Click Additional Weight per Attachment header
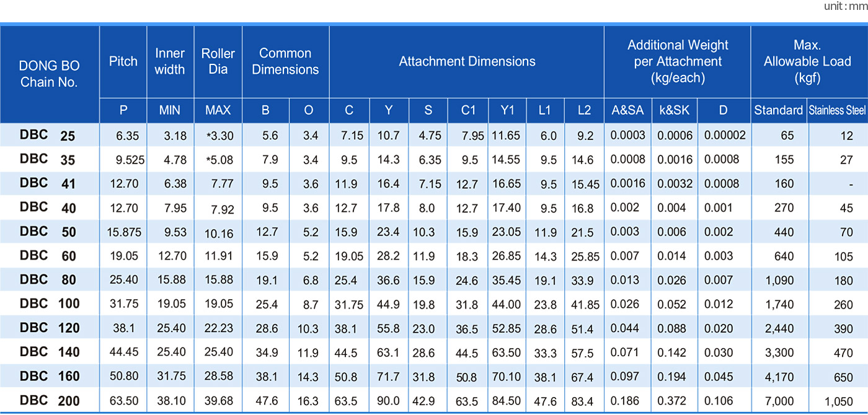Image resolution: width=868 pixels, height=415 pixels. pyautogui.click(x=678, y=61)
